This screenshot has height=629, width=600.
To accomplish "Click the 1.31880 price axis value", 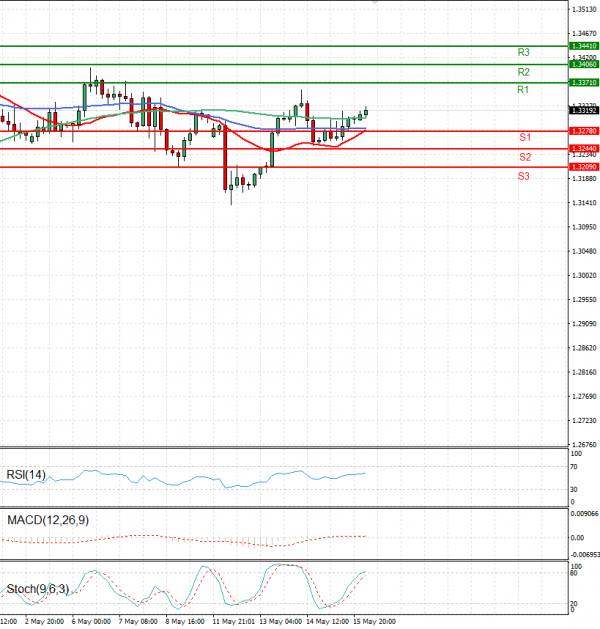I will 584,179.
